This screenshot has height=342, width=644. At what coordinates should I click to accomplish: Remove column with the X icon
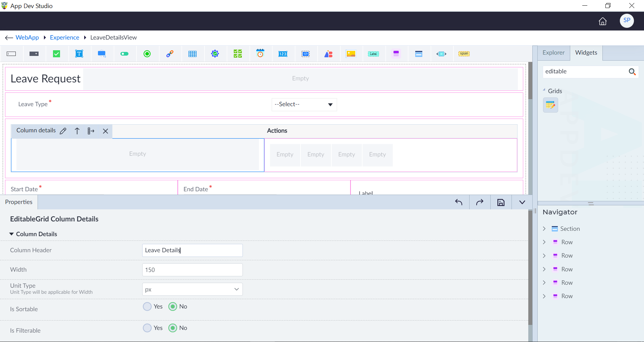click(105, 131)
